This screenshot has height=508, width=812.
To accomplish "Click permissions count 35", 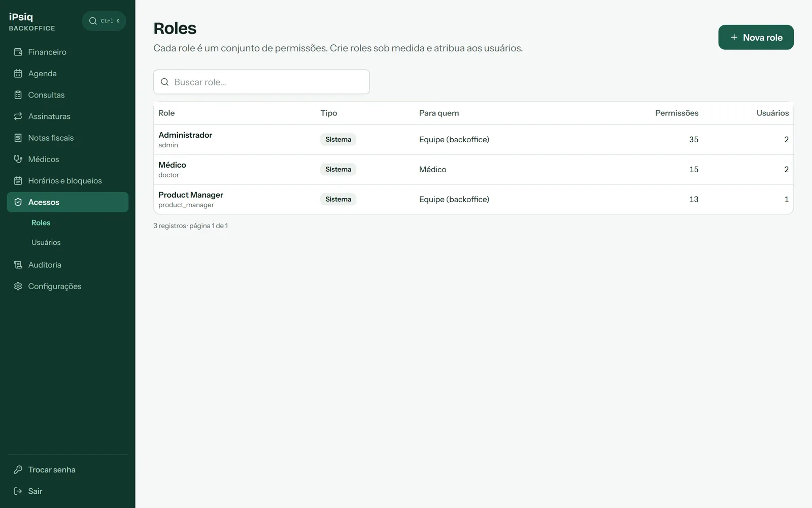I will (694, 140).
